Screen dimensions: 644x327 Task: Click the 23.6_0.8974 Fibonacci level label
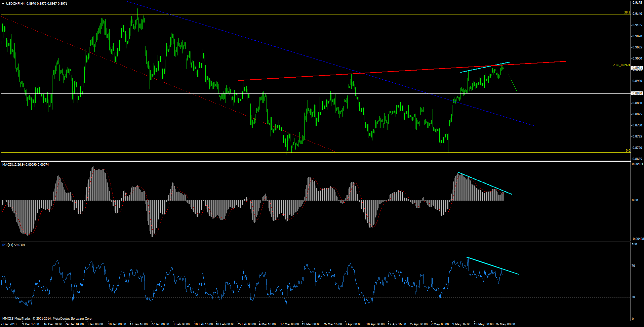pos(621,65)
